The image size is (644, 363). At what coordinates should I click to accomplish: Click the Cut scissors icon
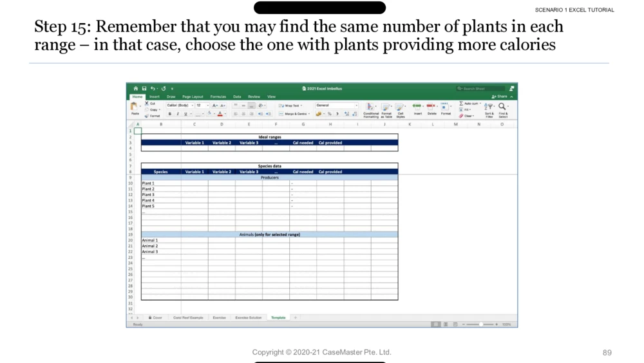click(x=147, y=104)
